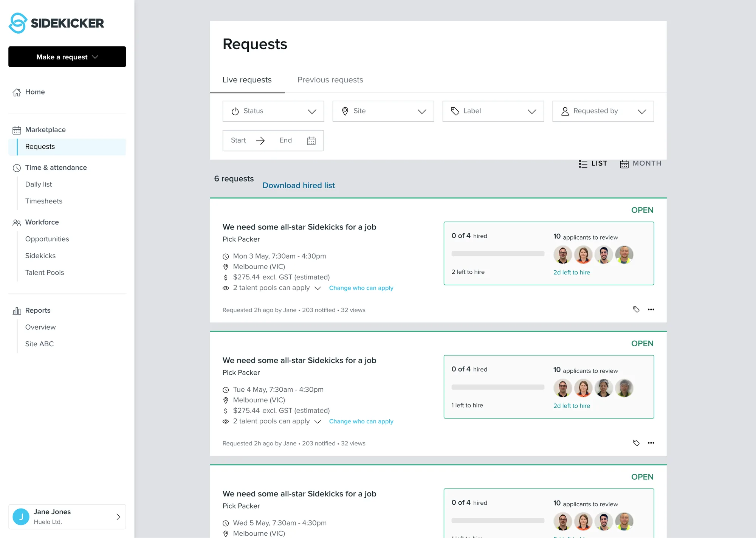The height and width of the screenshot is (538, 756).
Task: Click label tag icon on Tue 4 May request
Action: tap(636, 443)
